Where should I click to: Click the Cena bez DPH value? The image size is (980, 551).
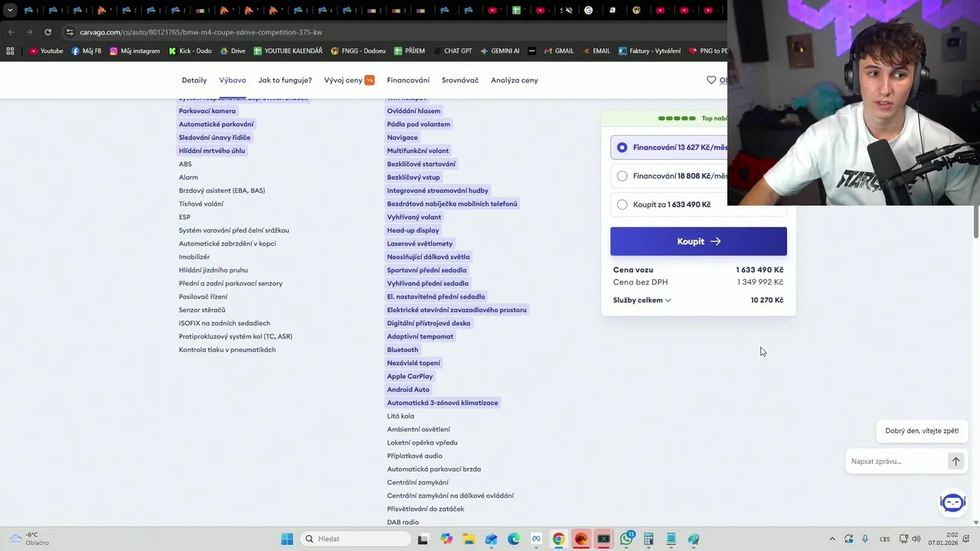click(x=760, y=282)
